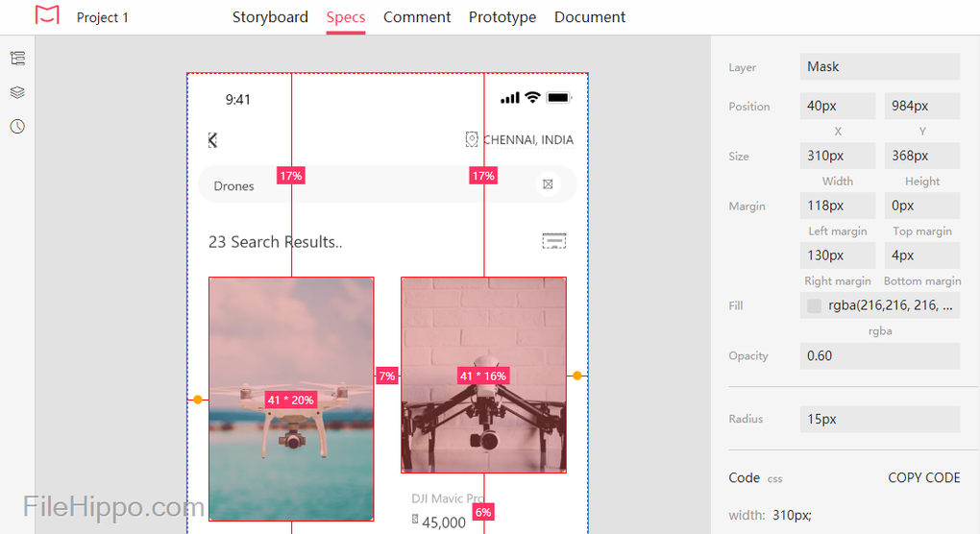Click the clear search icon in Drones field
Screen dimensions: 980x534
point(548,184)
